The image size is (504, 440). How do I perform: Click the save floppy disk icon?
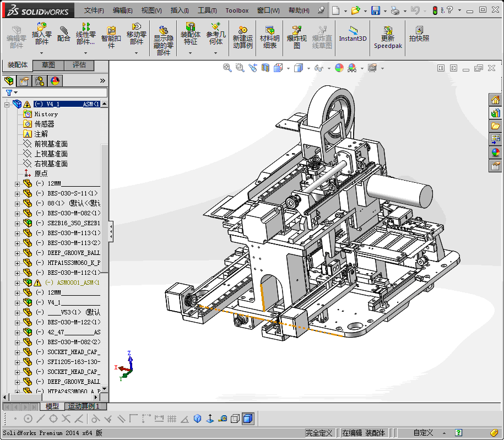pyautogui.click(x=375, y=10)
